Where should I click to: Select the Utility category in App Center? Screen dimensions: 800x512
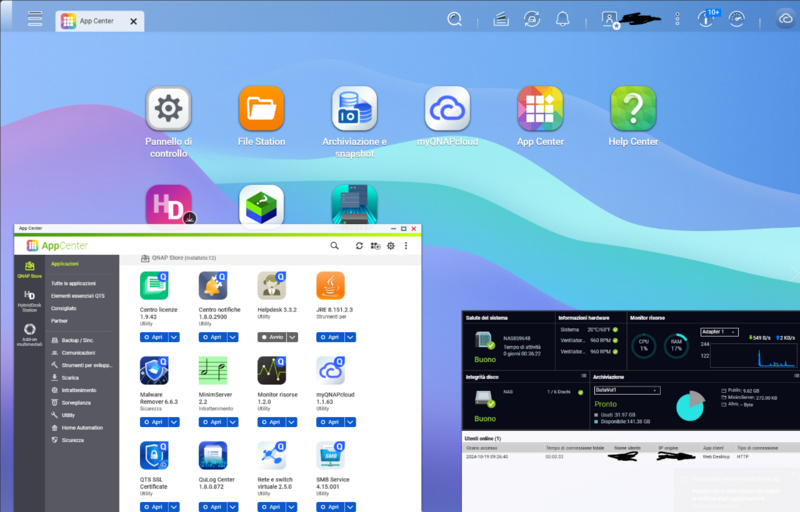coord(68,414)
